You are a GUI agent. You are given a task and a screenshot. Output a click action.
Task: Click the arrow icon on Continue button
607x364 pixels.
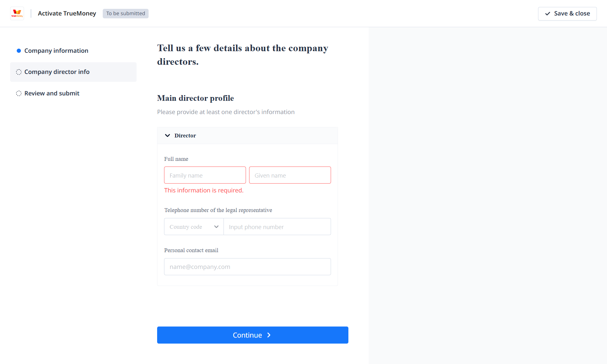tap(269, 335)
